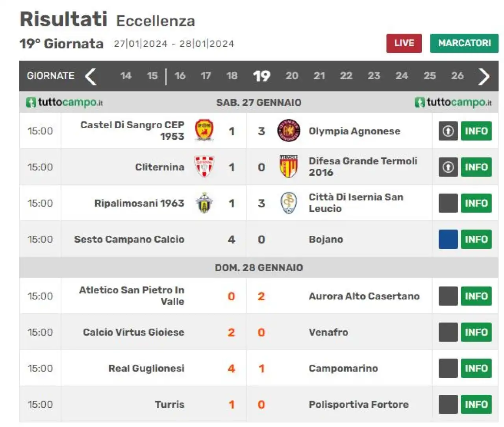504x427 pixels.
Task: Switch to giornata 26
Action: click(x=457, y=76)
